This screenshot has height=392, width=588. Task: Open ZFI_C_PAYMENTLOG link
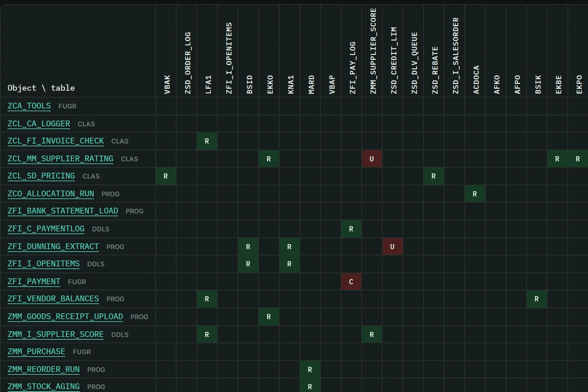pyautogui.click(x=46, y=229)
